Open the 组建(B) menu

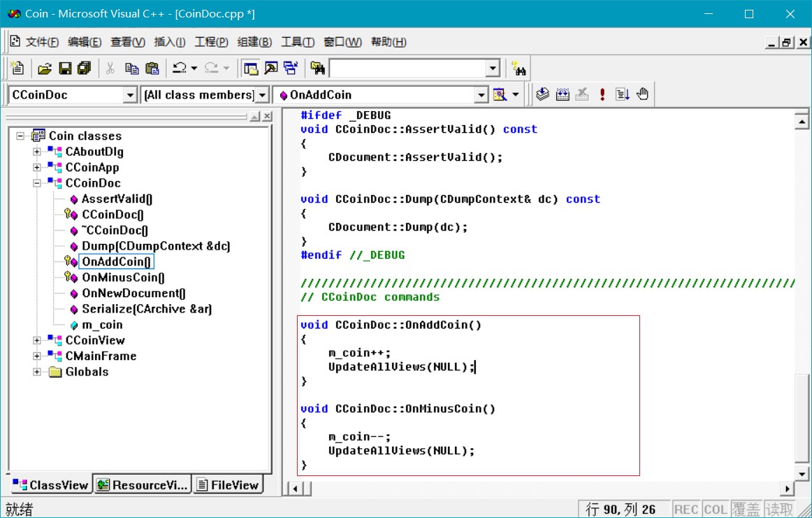(x=254, y=42)
